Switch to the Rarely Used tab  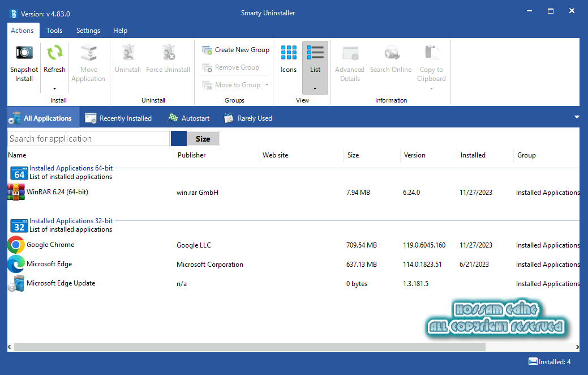click(248, 118)
